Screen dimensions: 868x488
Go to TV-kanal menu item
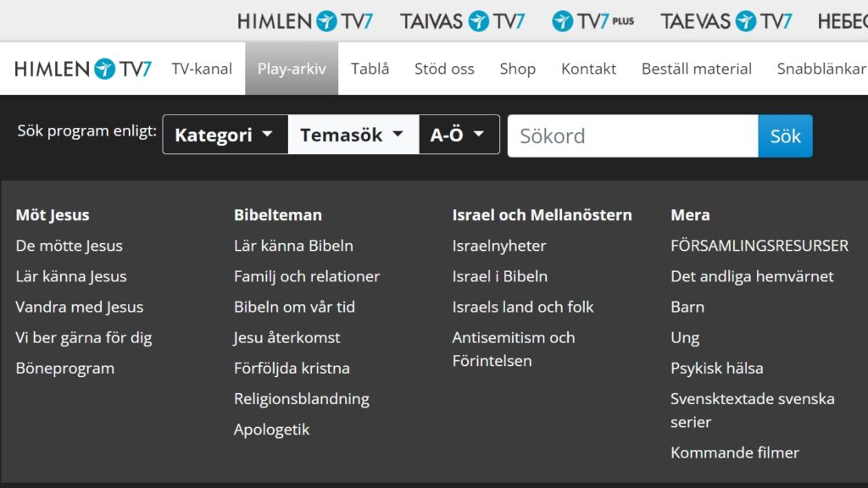tap(202, 69)
